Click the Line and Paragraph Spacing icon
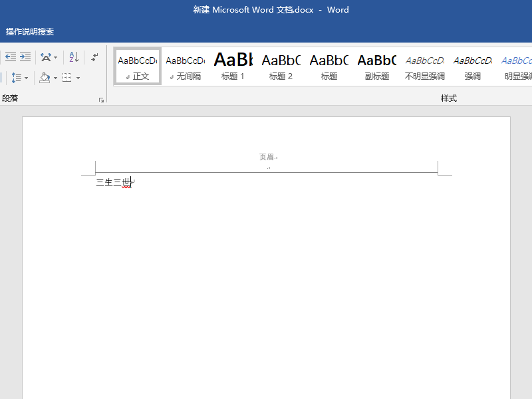This screenshot has height=399, width=532. [x=17, y=76]
